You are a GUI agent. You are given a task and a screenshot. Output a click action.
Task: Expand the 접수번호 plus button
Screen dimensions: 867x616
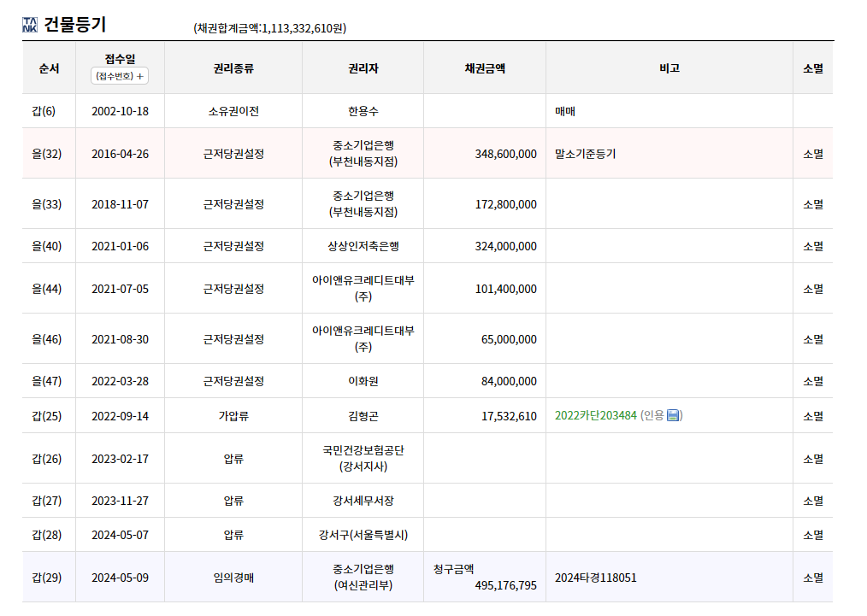[x=120, y=76]
